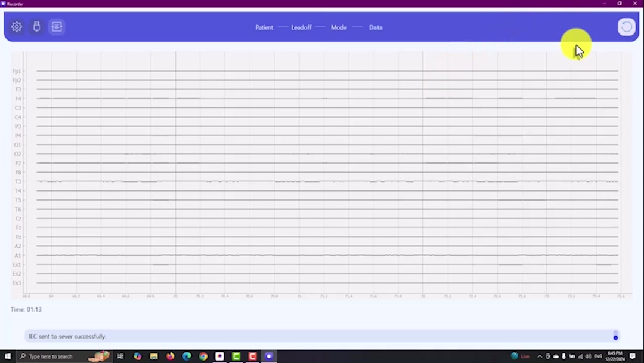The height and width of the screenshot is (363, 644).
Task: Select the A1 channel label
Action: point(18,256)
